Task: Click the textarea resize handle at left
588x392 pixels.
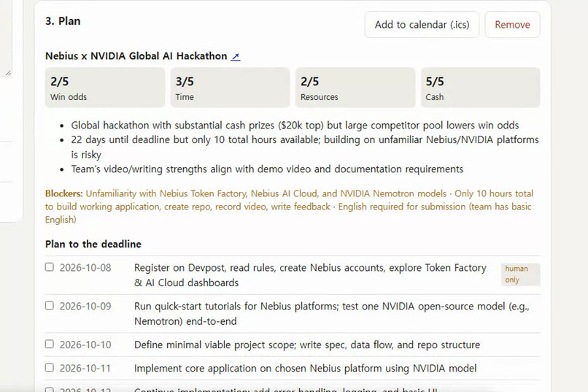Action: (x=8, y=73)
